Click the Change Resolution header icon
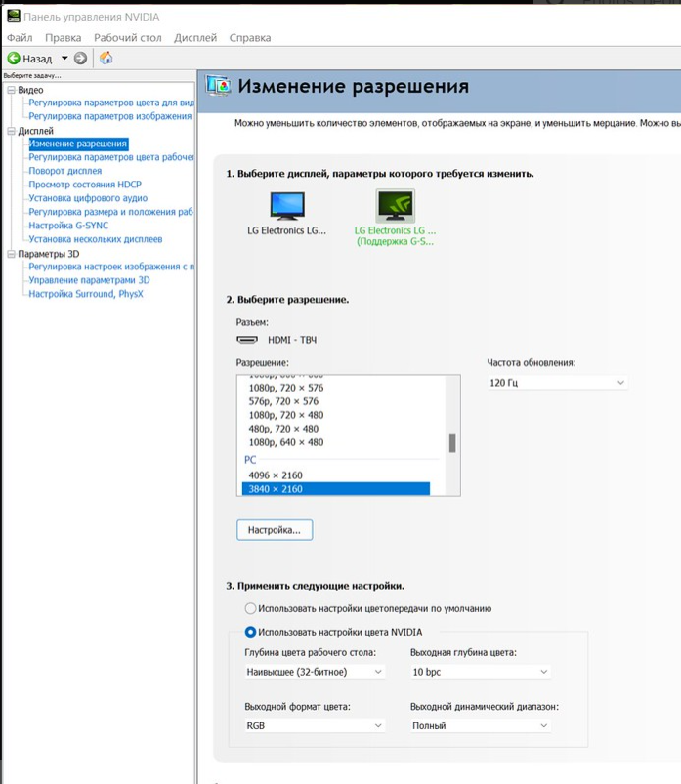 [219, 86]
